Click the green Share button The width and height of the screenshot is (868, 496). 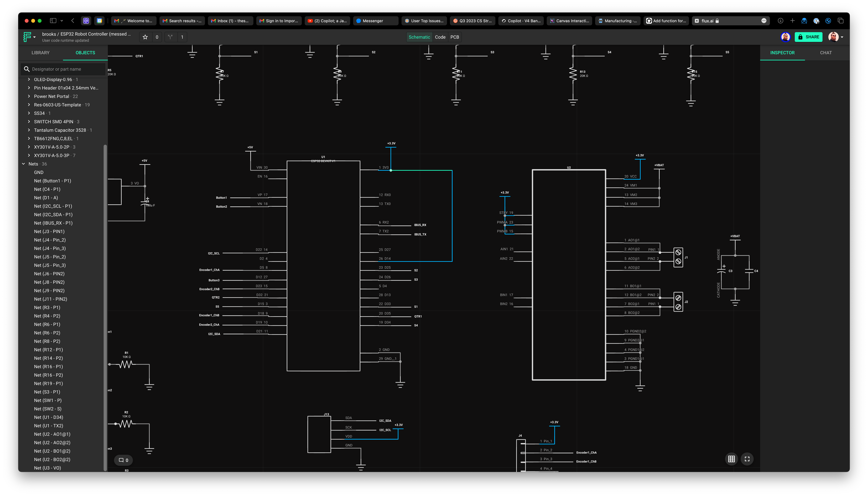[x=808, y=37]
